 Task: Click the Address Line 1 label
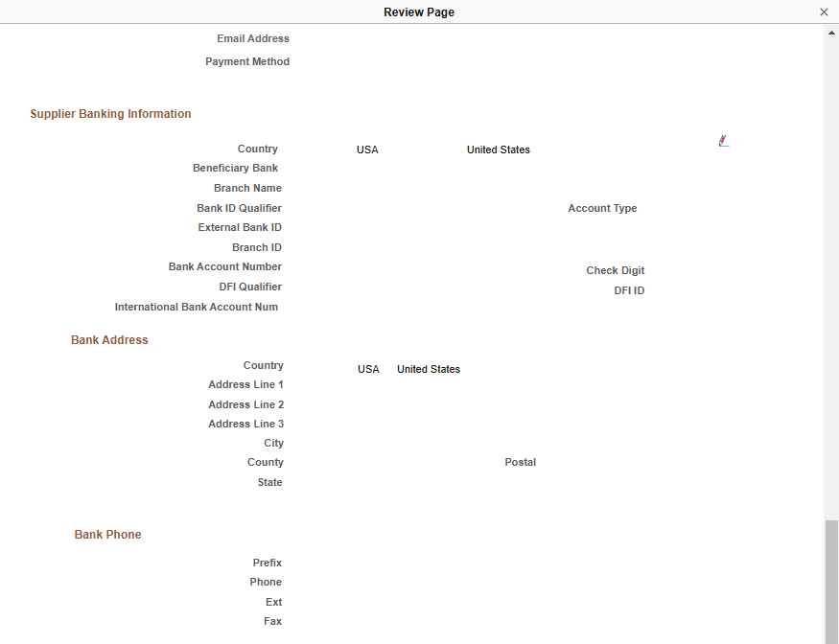click(x=245, y=384)
